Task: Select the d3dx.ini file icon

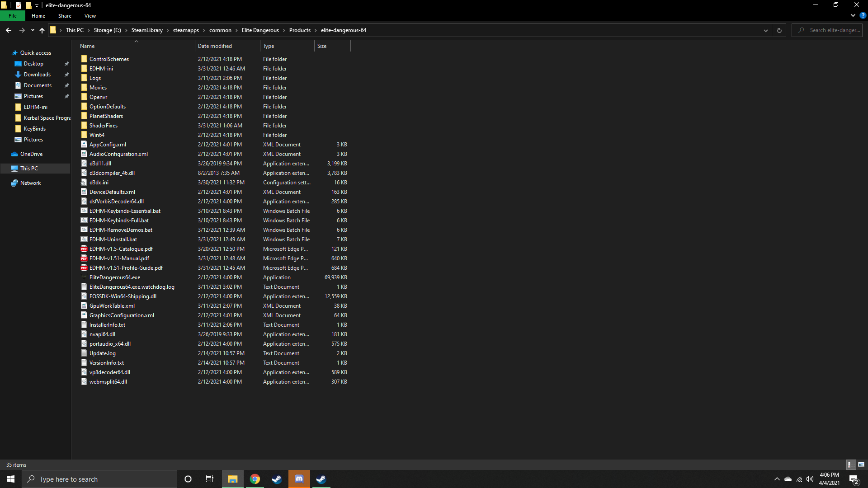Action: pyautogui.click(x=84, y=183)
